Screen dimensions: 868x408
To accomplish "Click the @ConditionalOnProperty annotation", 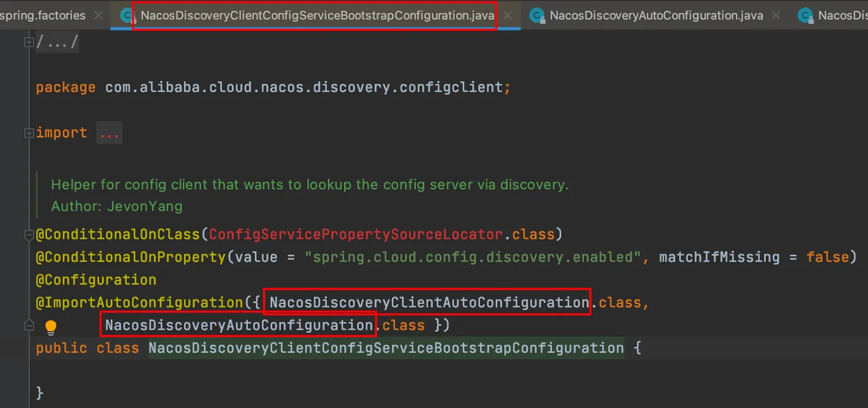I will [131, 257].
